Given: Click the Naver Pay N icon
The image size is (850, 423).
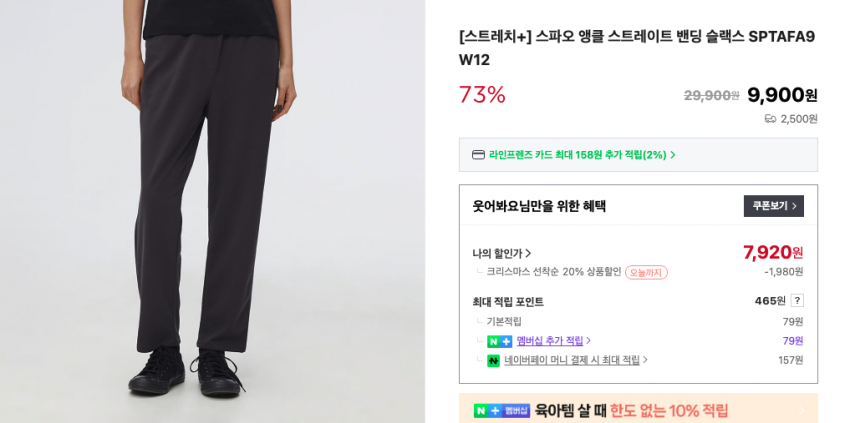Looking at the screenshot, I should tap(493, 361).
